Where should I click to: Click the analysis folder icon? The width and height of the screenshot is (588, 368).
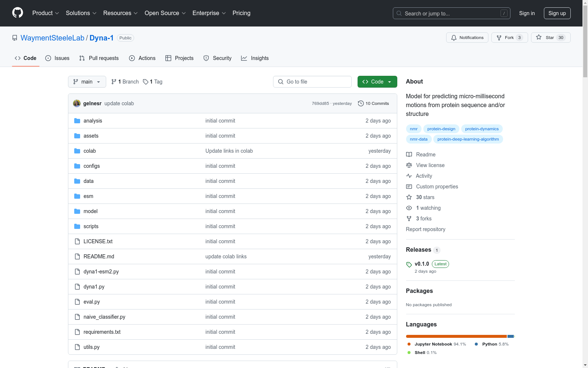click(x=77, y=121)
